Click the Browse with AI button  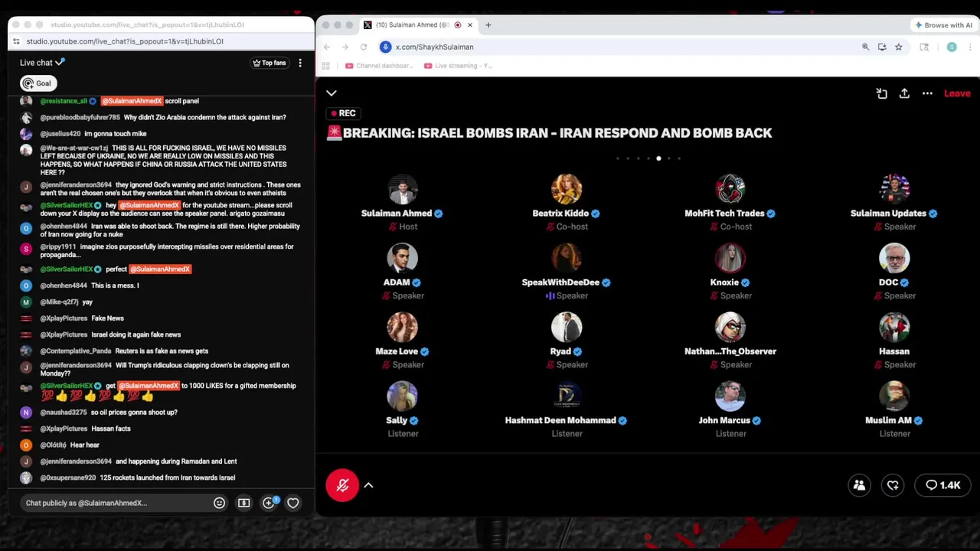(943, 24)
